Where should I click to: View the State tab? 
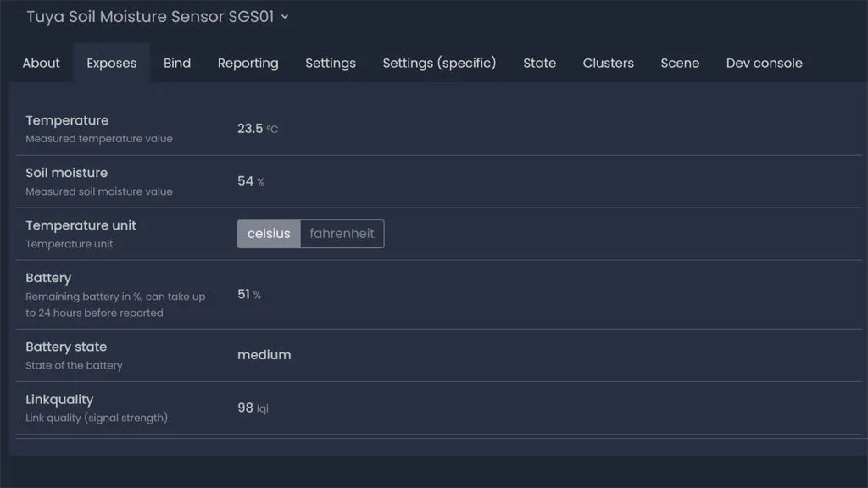tap(540, 63)
